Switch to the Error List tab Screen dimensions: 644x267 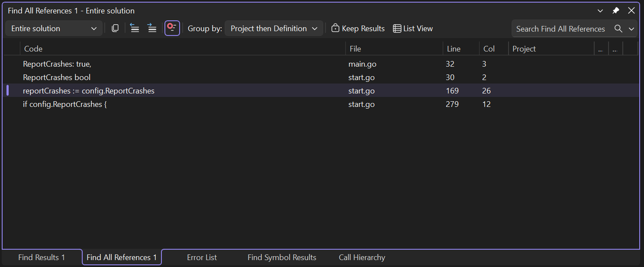(202, 257)
